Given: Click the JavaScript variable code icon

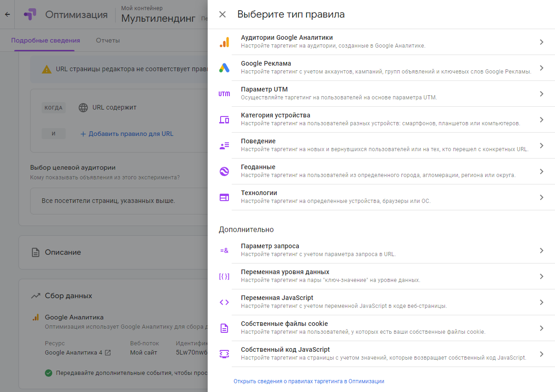Looking at the screenshot, I should pyautogui.click(x=224, y=302).
